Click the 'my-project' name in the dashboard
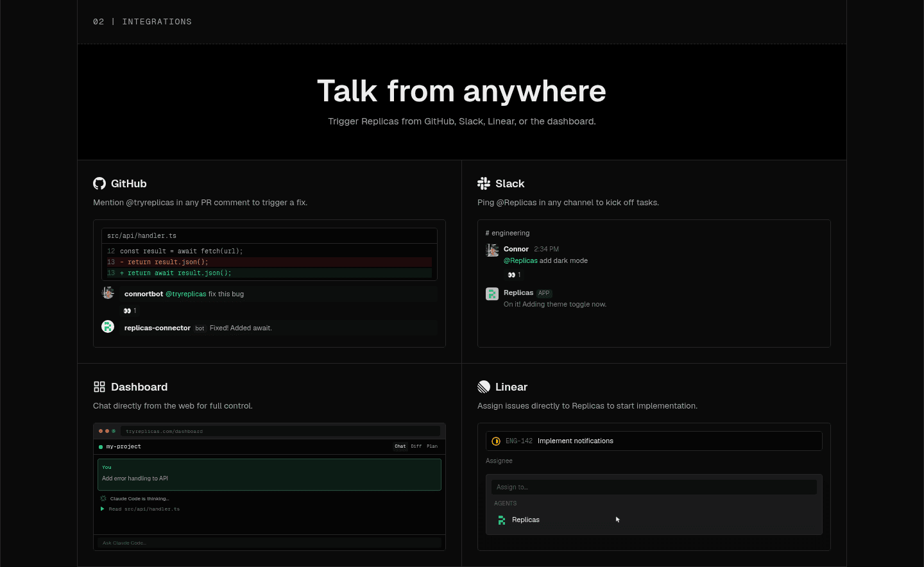Viewport: 924px width, 567px height. pyautogui.click(x=124, y=446)
